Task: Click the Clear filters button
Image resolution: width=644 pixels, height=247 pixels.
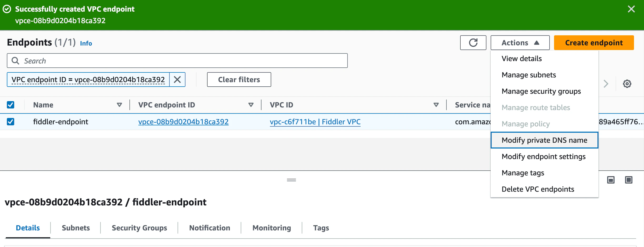Action: 239,80
